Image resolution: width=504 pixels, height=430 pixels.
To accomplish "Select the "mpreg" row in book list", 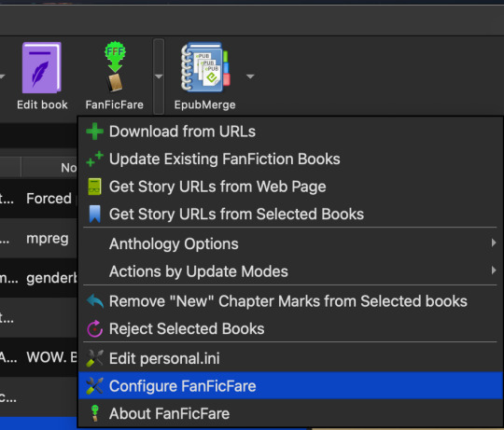I will coord(38,238).
